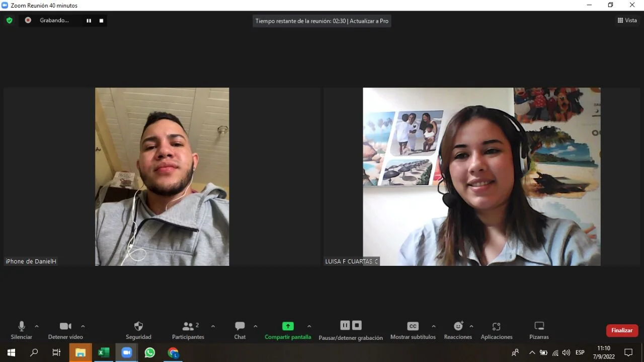
Task: Open the Participantes panel
Action: [188, 330]
